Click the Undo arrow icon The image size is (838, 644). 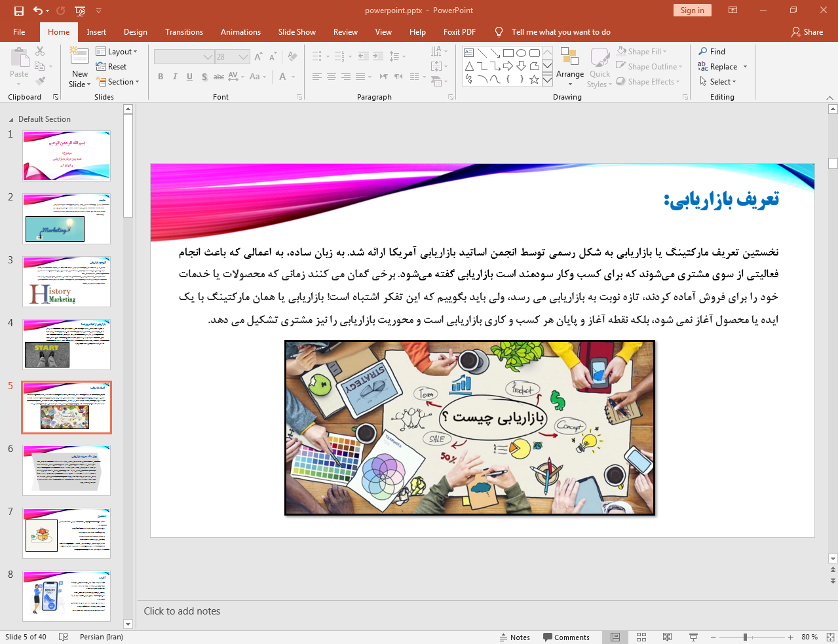point(38,10)
